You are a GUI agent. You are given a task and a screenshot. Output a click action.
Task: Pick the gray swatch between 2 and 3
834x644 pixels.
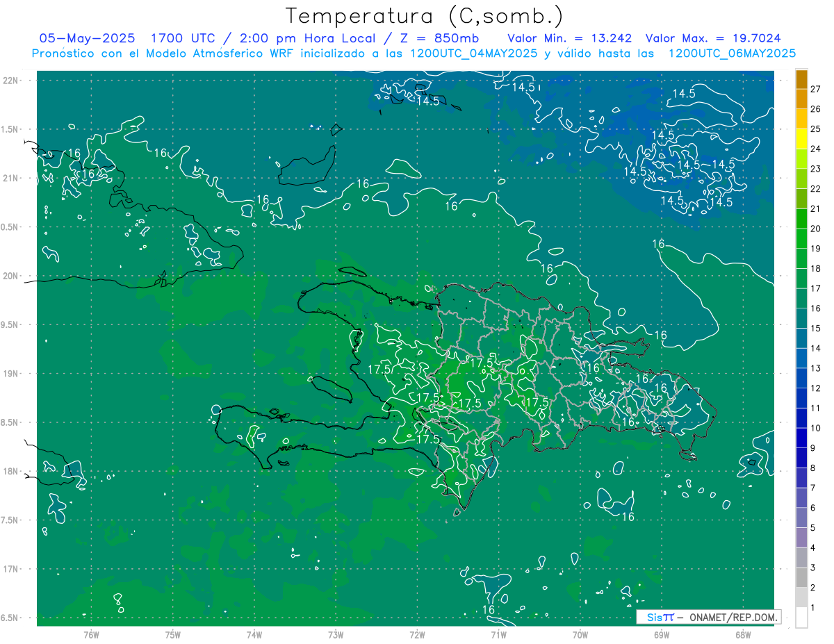tap(802, 578)
